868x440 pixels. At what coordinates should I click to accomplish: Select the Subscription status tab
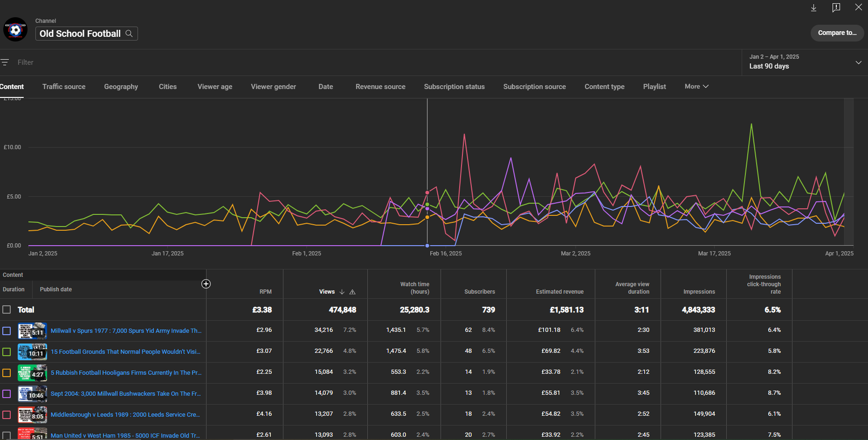[x=455, y=87]
